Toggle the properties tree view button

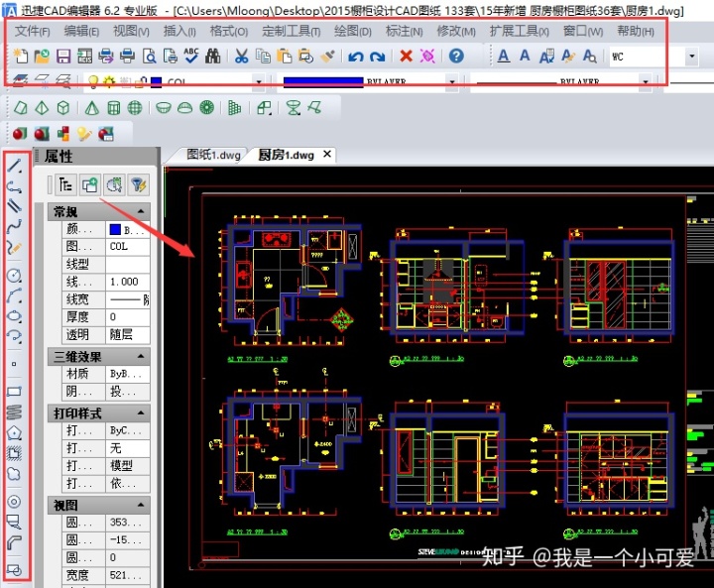pos(65,184)
